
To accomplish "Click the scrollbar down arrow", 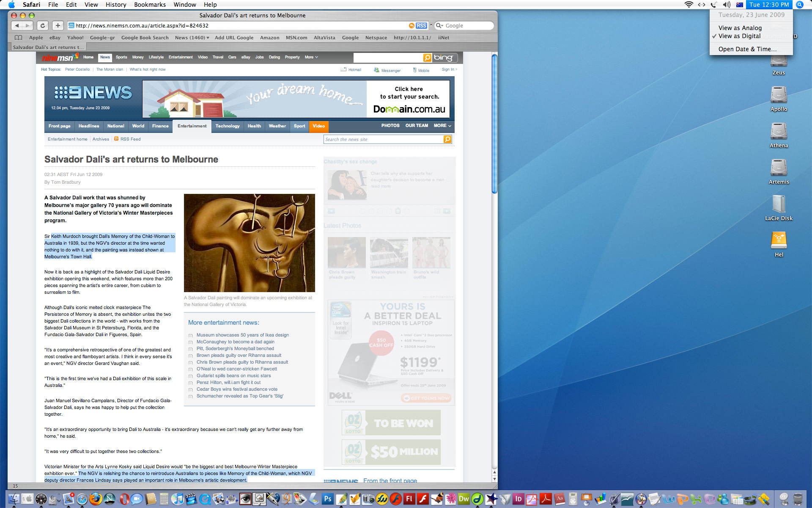I will [494, 479].
